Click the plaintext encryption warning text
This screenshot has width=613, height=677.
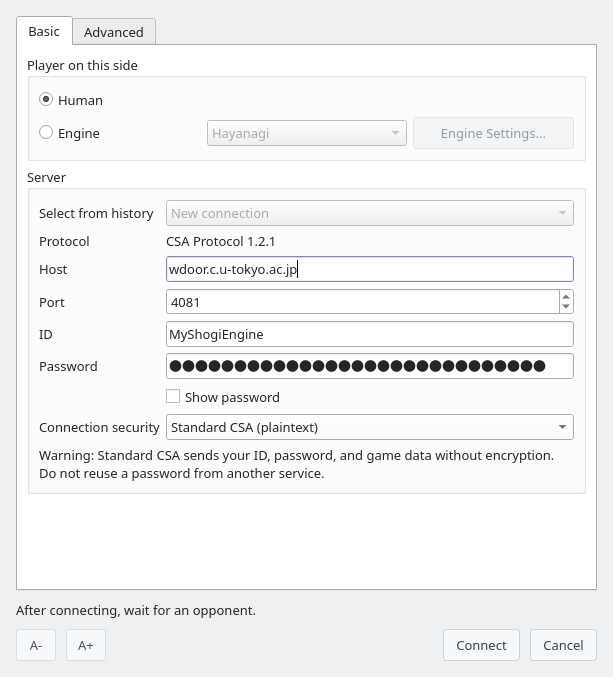(x=296, y=464)
